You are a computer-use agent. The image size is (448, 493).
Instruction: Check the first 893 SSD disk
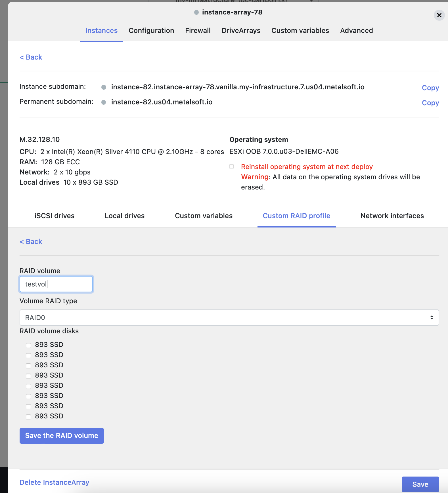coord(28,345)
